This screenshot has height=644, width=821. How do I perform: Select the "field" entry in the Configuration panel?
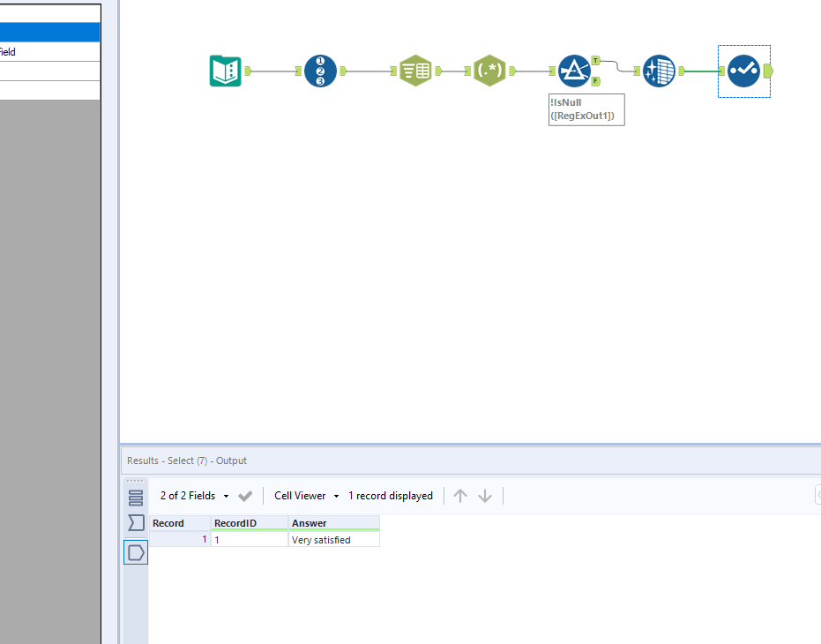point(49,52)
